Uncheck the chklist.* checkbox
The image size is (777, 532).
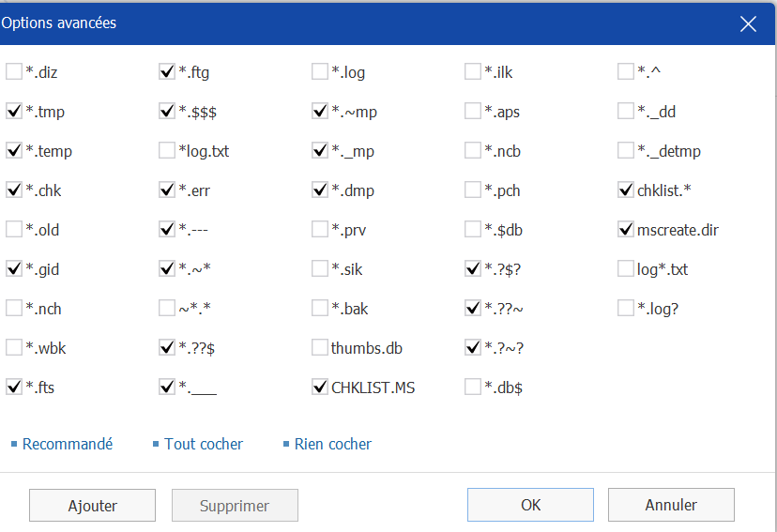click(626, 190)
